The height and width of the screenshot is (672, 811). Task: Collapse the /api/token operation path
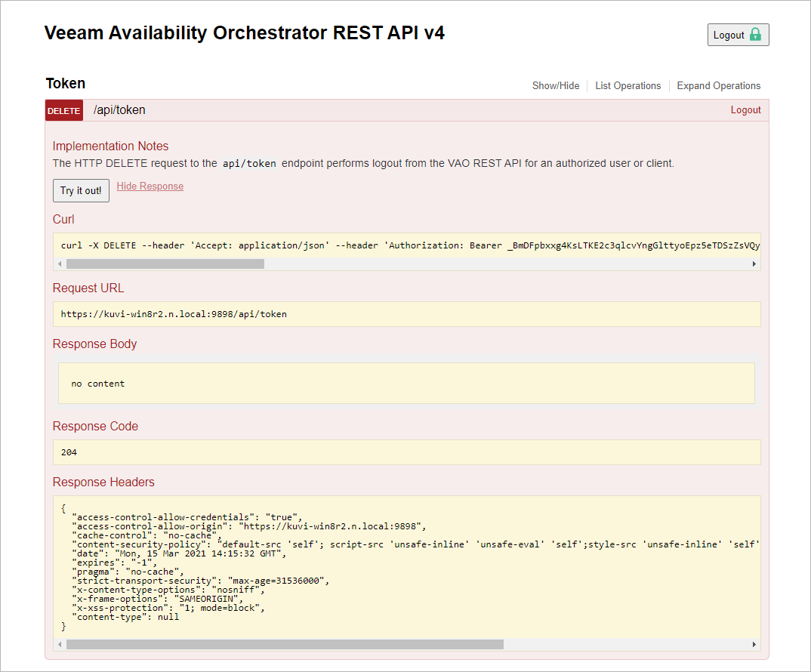[119, 109]
